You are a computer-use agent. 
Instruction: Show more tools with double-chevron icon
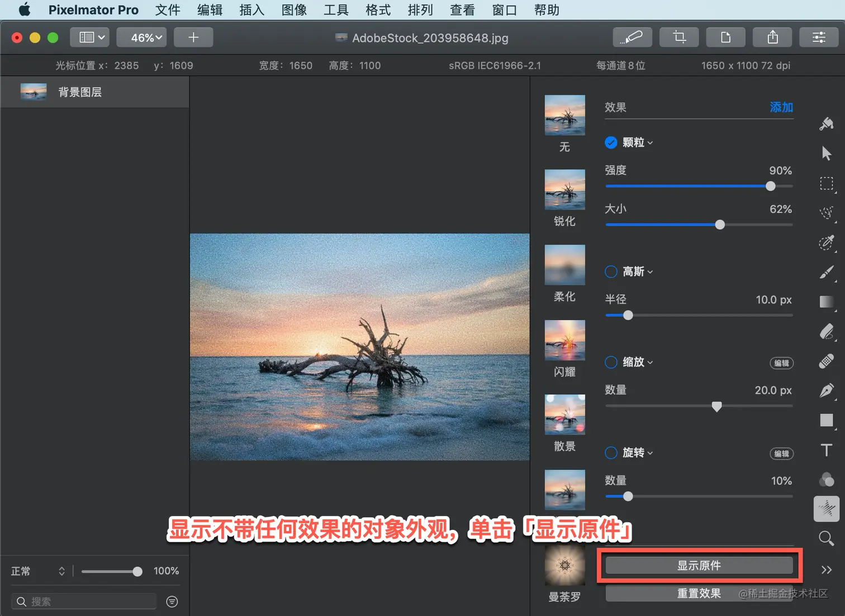click(827, 570)
